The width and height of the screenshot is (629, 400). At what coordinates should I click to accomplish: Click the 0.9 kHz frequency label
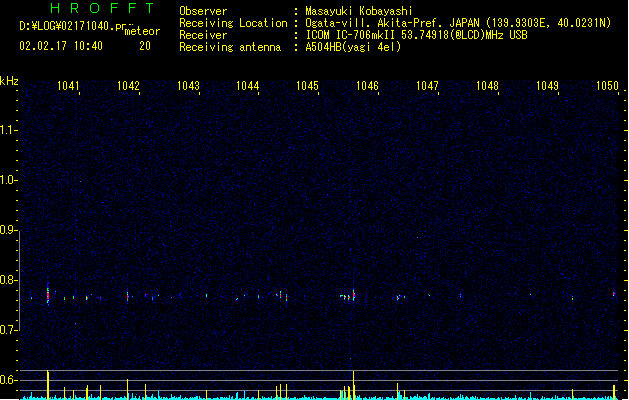[x=8, y=230]
